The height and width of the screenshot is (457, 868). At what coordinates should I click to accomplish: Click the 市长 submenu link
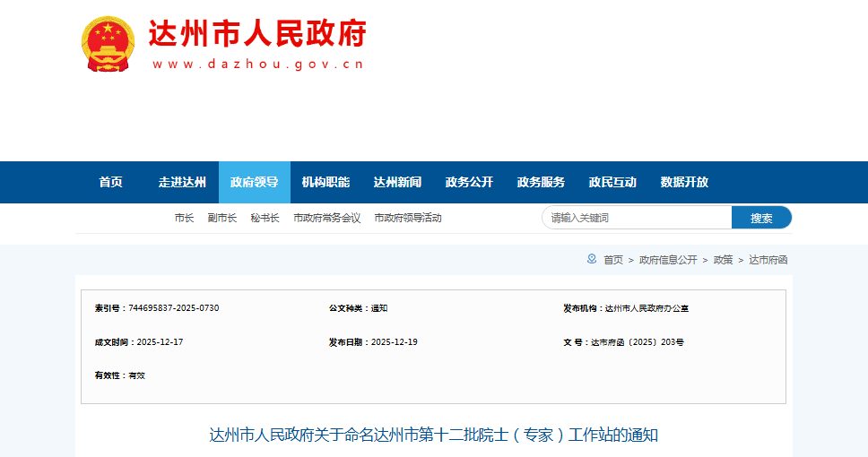pos(185,218)
